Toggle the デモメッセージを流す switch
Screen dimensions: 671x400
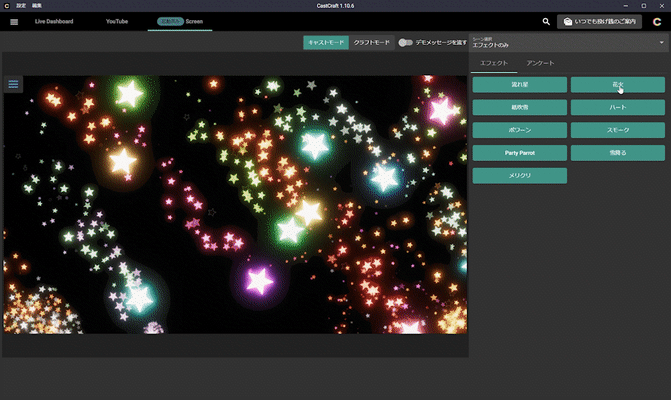pyautogui.click(x=406, y=42)
